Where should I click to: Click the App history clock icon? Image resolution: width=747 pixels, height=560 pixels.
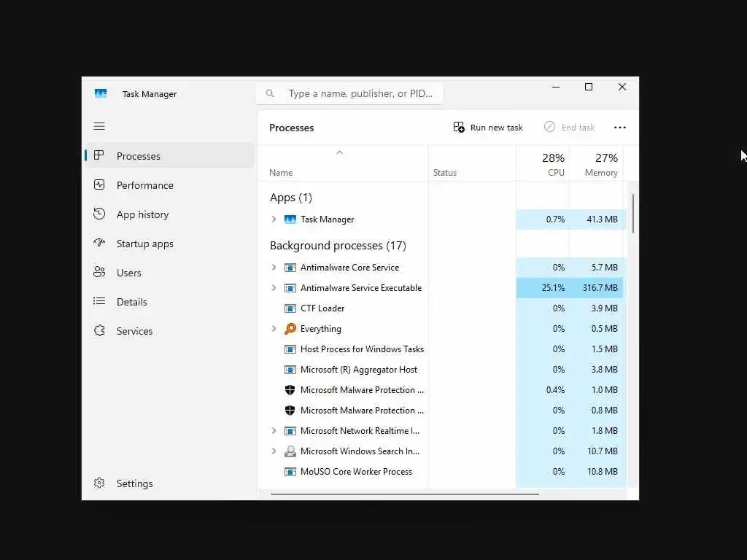[99, 214]
